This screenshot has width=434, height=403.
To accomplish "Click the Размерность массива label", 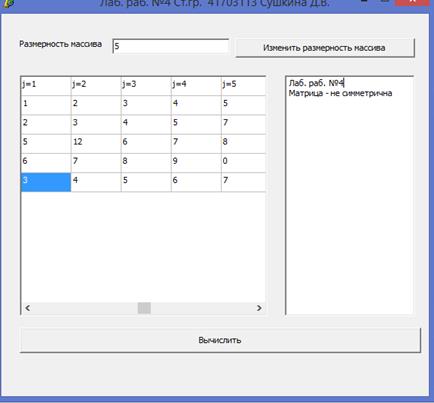I will pos(60,44).
